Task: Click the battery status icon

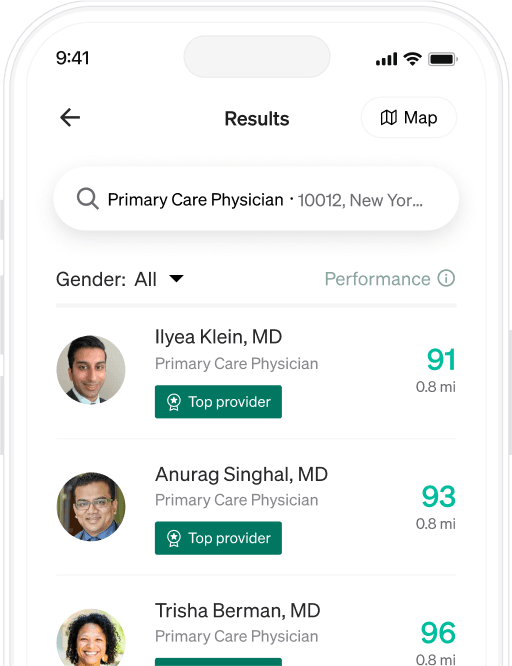Action: [443, 59]
